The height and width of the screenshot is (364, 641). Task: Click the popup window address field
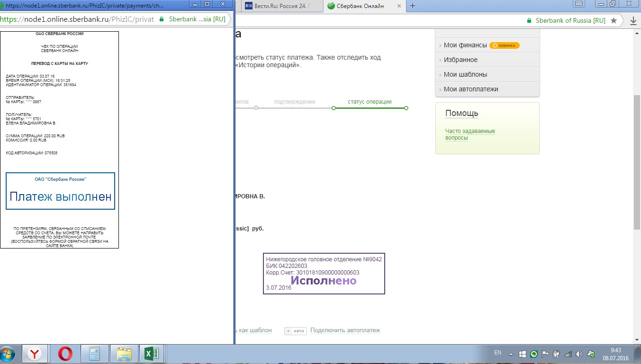[x=78, y=19]
